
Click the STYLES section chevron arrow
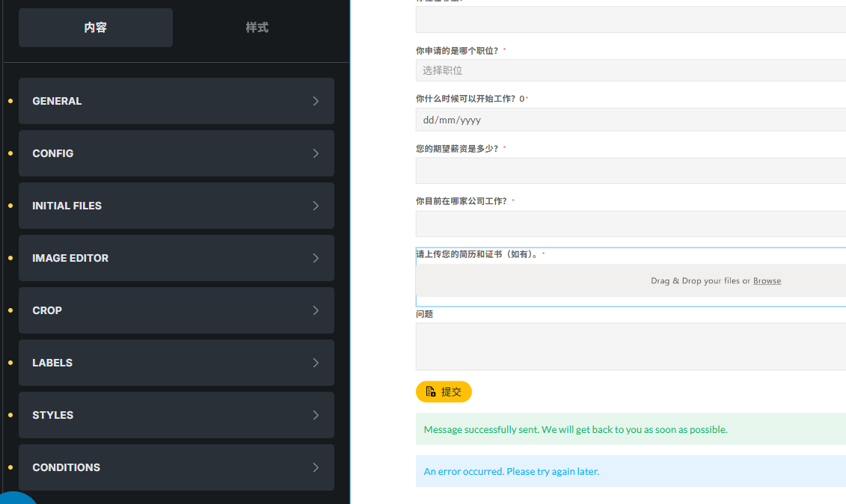(316, 415)
